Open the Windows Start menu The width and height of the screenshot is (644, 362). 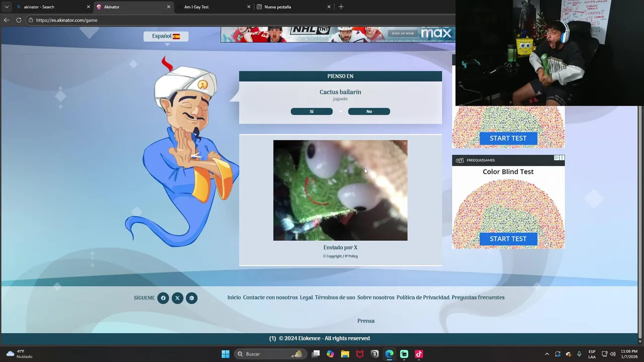[x=225, y=354]
